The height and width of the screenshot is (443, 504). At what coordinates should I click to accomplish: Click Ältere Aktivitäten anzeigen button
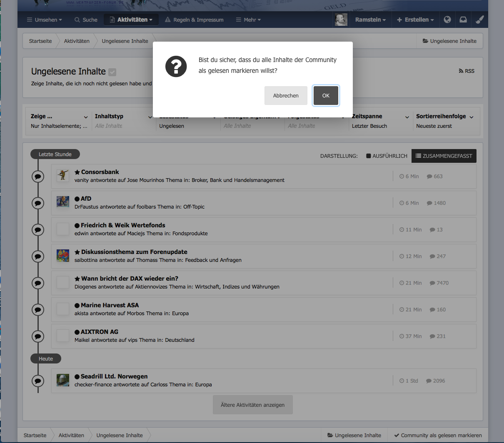253,405
